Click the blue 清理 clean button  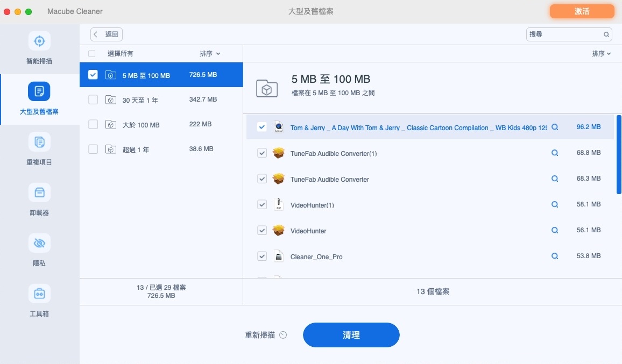point(351,335)
